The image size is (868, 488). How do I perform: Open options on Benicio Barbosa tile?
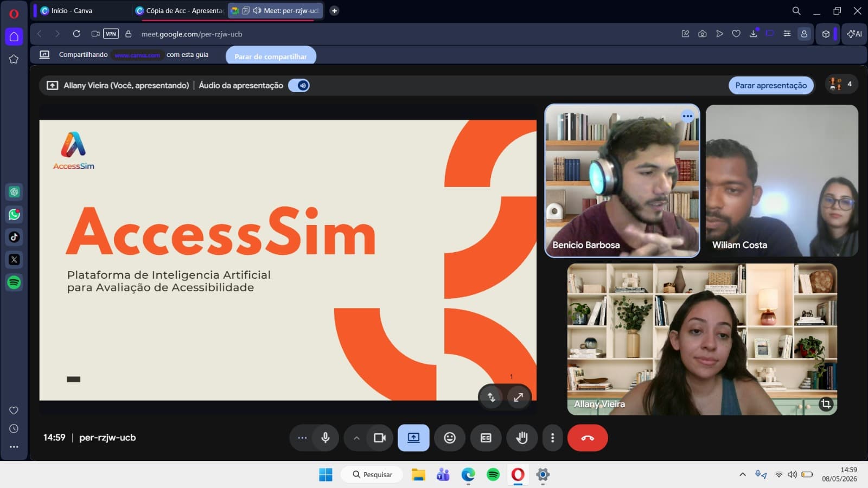pos(687,116)
